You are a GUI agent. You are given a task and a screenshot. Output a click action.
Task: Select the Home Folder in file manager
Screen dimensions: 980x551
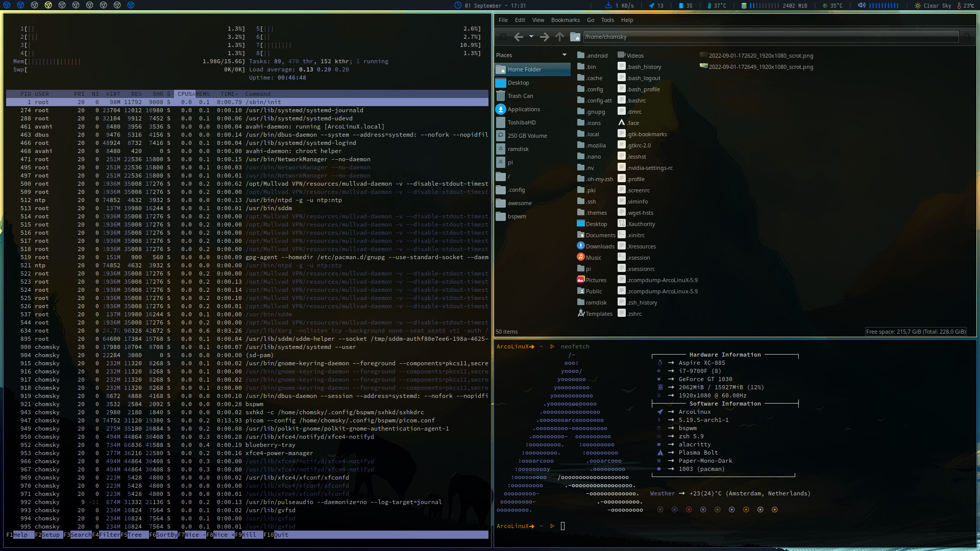point(524,69)
